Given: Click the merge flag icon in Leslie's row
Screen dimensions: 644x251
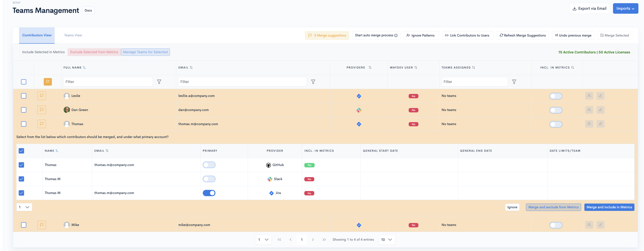Looking at the screenshot, I should point(42,96).
